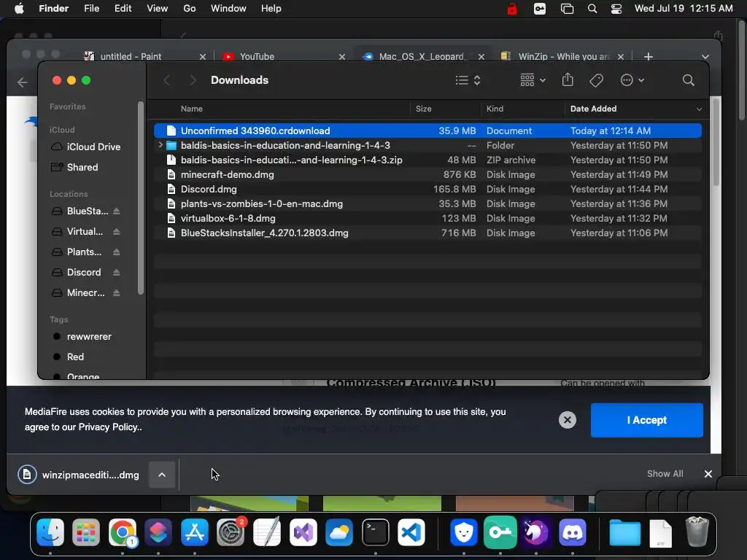Viewport: 747px width, 560px height.
Task: Eject the Discord volume in sidebar
Action: pyautogui.click(x=117, y=273)
